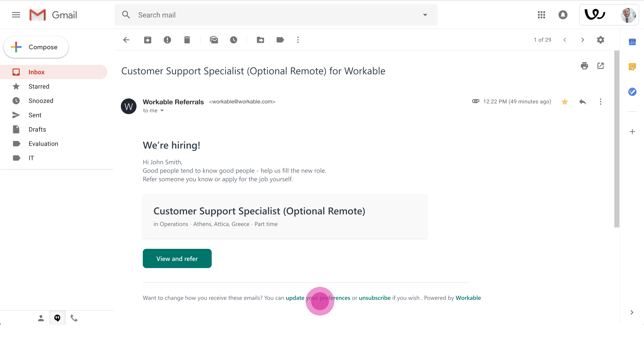644x354 pixels.
Task: Delete the email with trash icon
Action: (187, 40)
